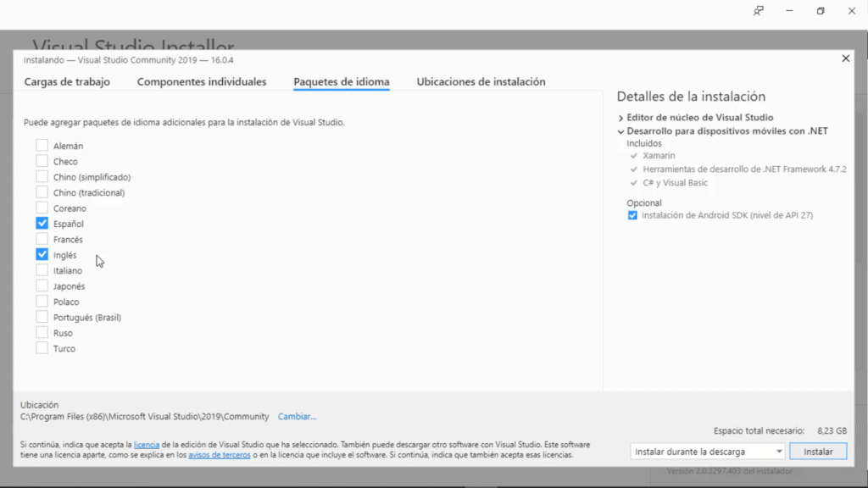Check the Alemán language pack

(x=42, y=146)
